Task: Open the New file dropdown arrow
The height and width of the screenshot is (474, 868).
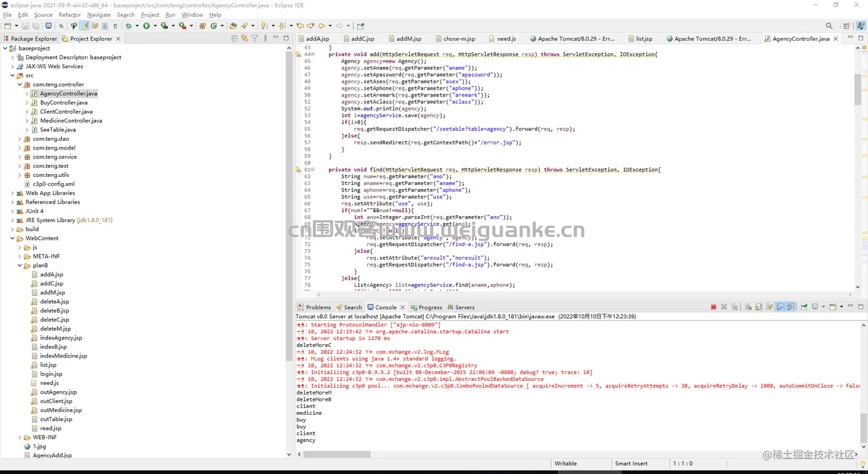Action: [16, 26]
